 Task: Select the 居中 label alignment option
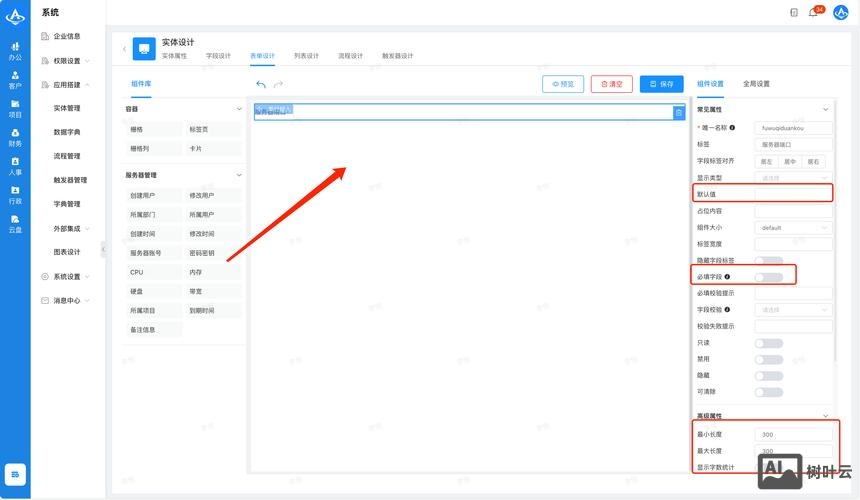pos(789,161)
